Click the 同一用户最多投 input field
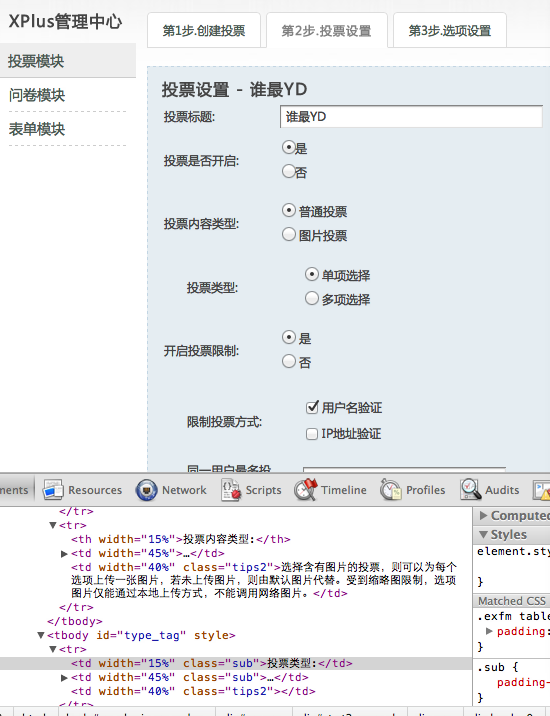 point(404,469)
